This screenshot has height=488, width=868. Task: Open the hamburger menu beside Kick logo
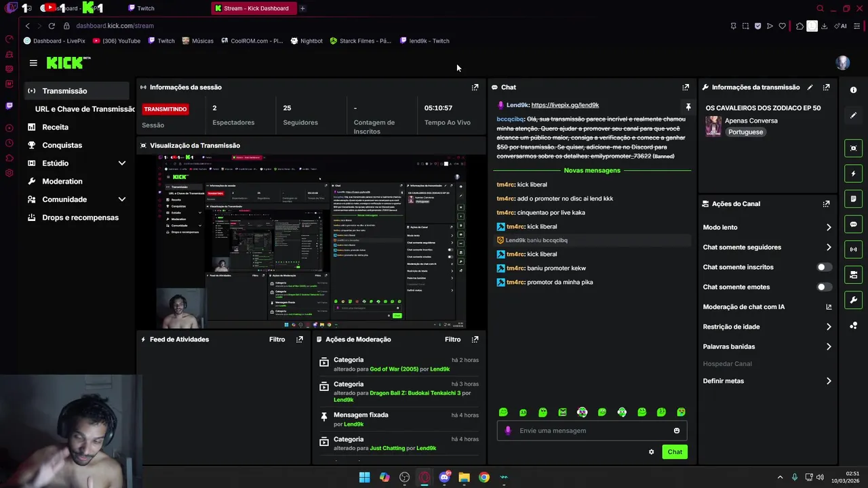point(33,63)
